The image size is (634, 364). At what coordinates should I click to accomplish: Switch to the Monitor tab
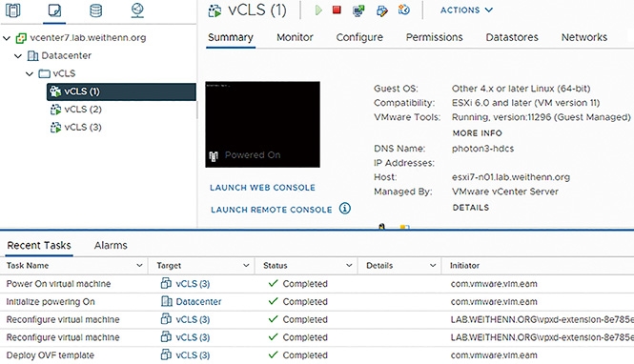pos(295,37)
